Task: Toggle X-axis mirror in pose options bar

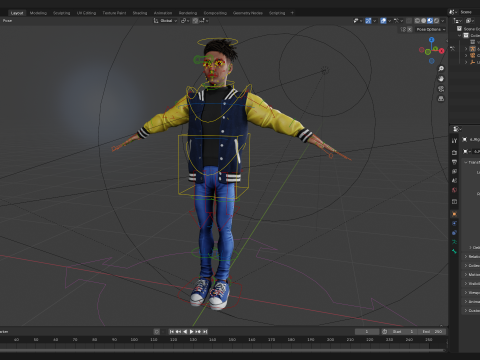Action: click(410, 29)
